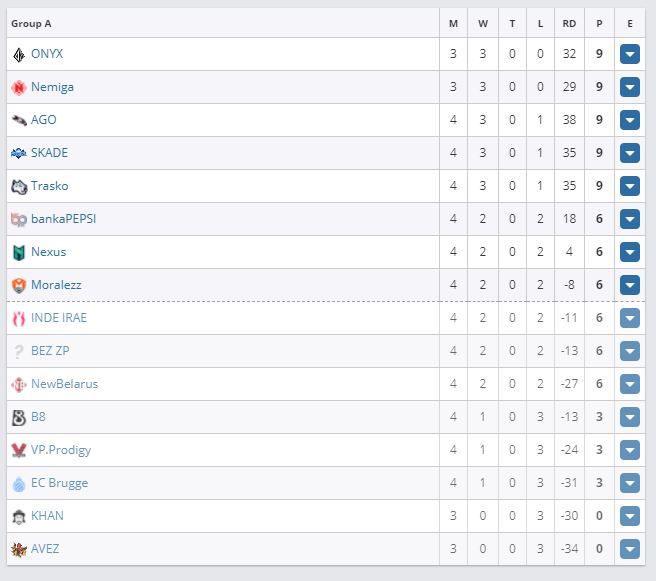Click the Trasko team logo icon
The width and height of the screenshot is (656, 581).
[x=19, y=186]
